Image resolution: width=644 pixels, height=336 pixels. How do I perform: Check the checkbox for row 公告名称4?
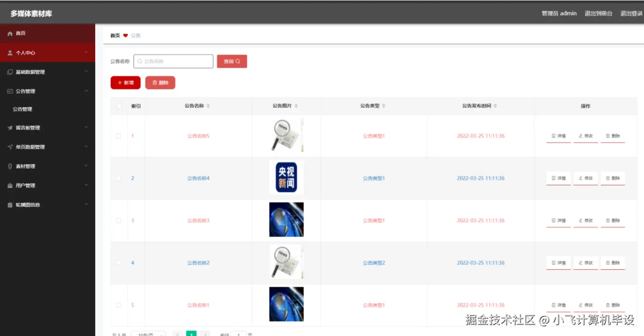119,178
